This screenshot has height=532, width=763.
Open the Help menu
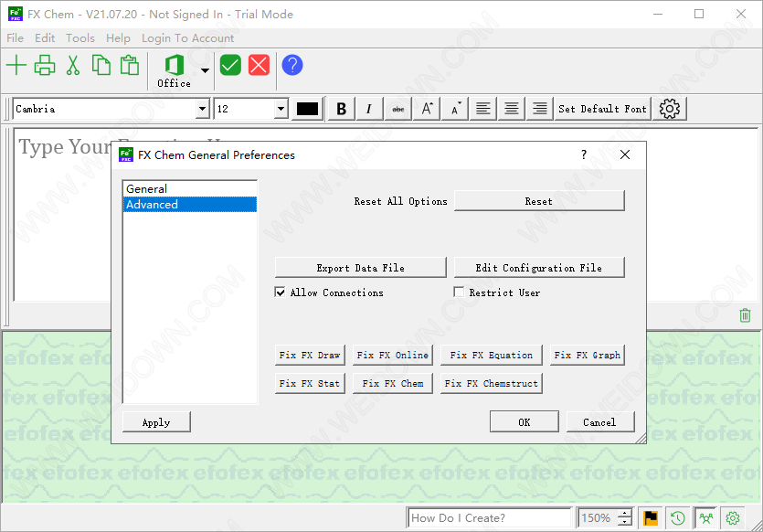[x=118, y=38]
